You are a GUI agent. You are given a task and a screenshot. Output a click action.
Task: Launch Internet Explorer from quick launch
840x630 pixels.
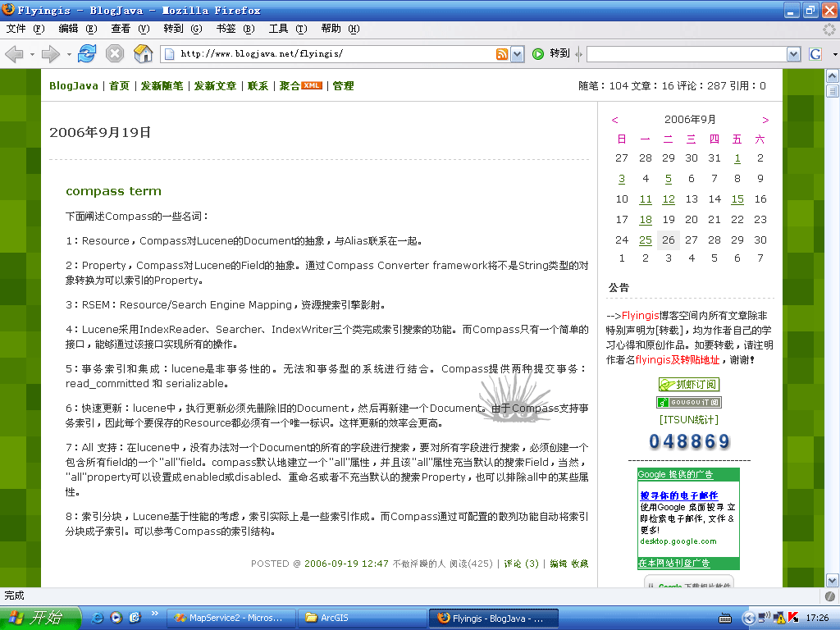click(x=98, y=618)
